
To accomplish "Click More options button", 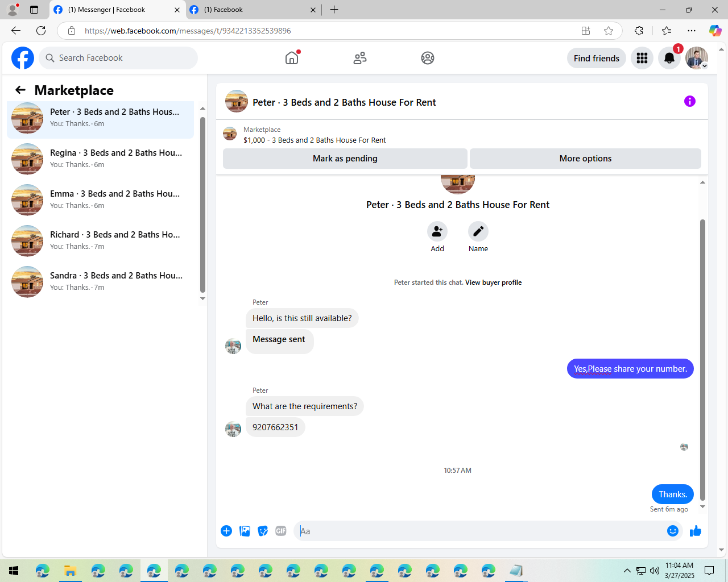I will click(585, 159).
